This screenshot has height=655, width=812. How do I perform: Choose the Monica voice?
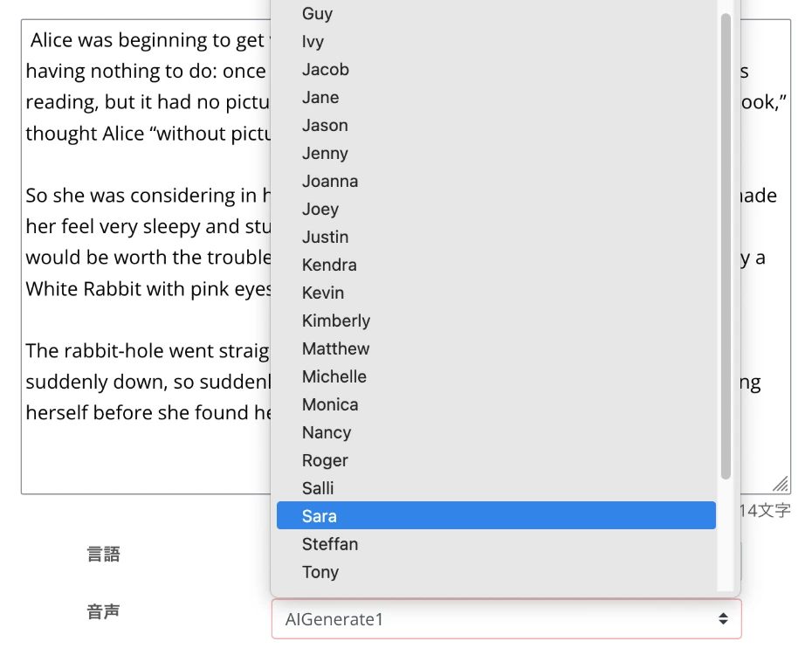496,405
